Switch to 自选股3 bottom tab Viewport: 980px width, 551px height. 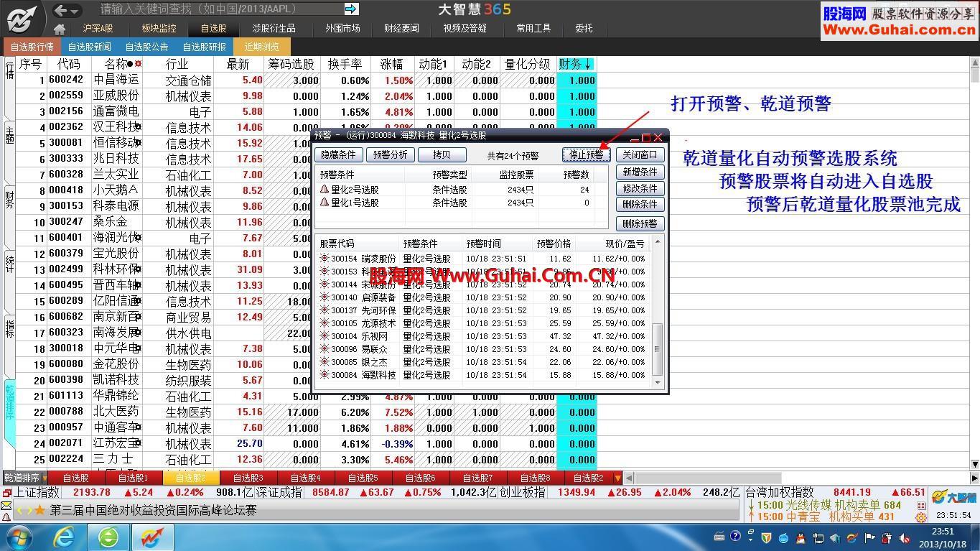pos(248,478)
